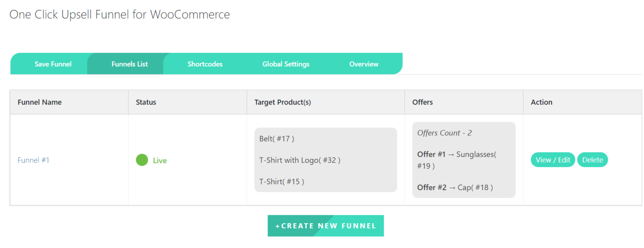Image resolution: width=644 pixels, height=248 pixels.
Task: Open the Save Funnel tab
Action: (x=53, y=64)
